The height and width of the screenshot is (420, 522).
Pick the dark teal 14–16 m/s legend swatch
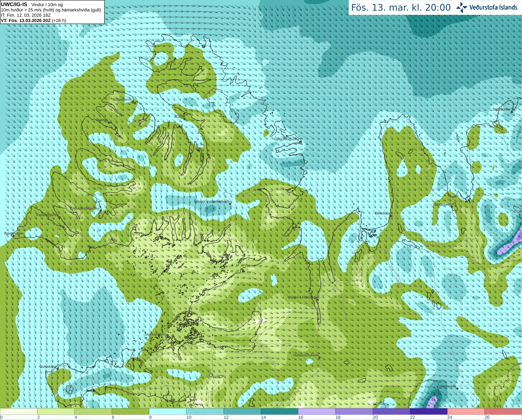click(x=280, y=411)
